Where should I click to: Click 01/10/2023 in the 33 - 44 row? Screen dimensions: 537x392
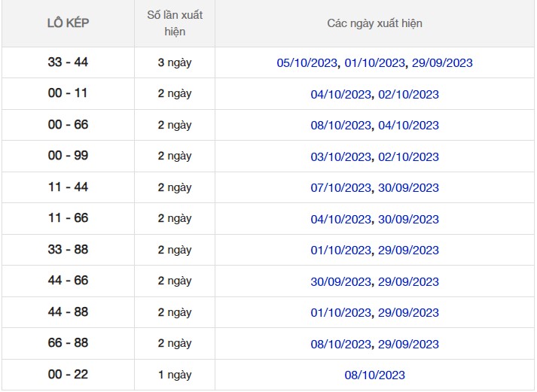(x=375, y=63)
